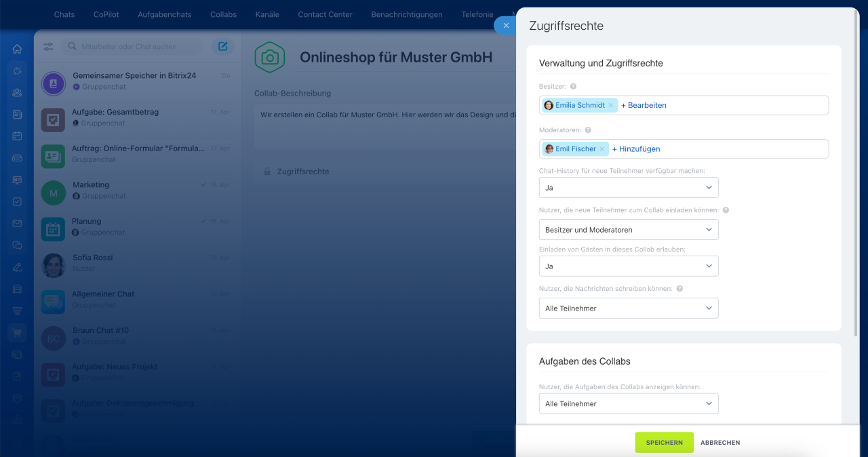Click help icon next to Besitzer

point(573,87)
